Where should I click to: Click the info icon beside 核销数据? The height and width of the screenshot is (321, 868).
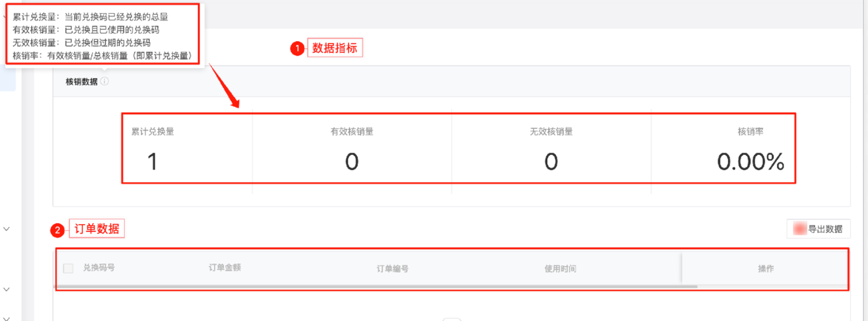point(105,82)
